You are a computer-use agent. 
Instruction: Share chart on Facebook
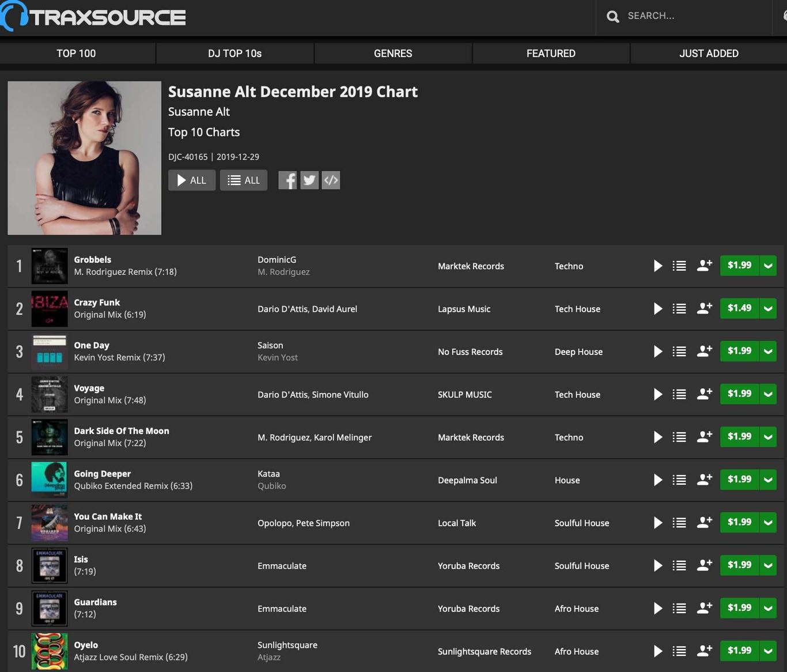pyautogui.click(x=287, y=180)
